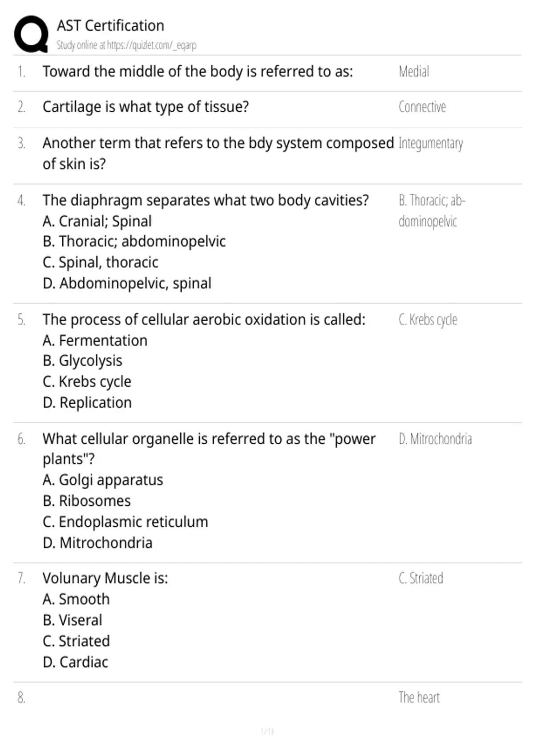Choose option A. Golgi apparatus
534x756 pixels.
103,480
